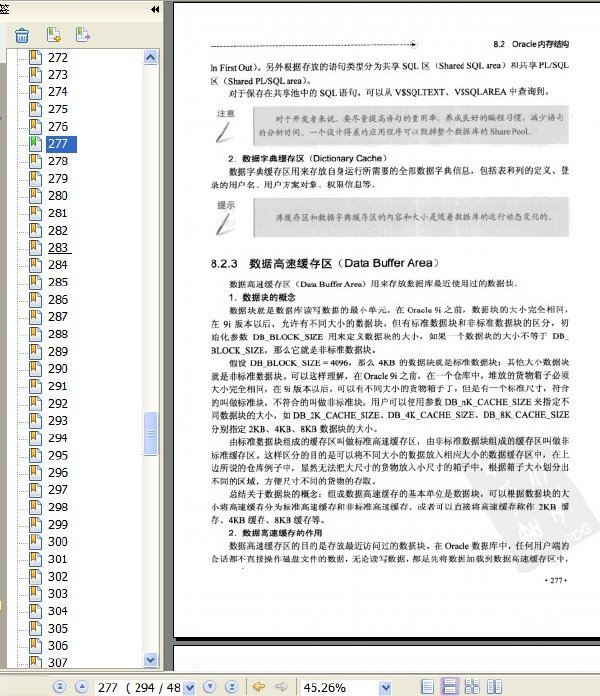Open bookmark 302
The image size is (600, 696).
click(58, 577)
